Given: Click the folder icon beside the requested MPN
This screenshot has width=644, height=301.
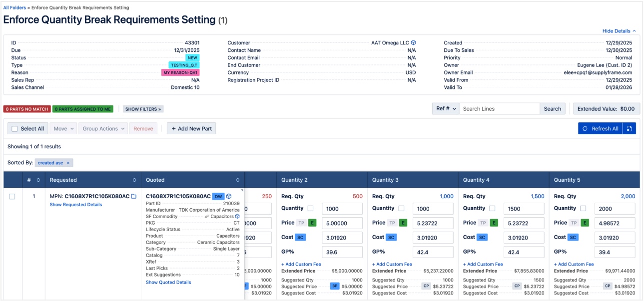Looking at the screenshot, I should pos(134,197).
